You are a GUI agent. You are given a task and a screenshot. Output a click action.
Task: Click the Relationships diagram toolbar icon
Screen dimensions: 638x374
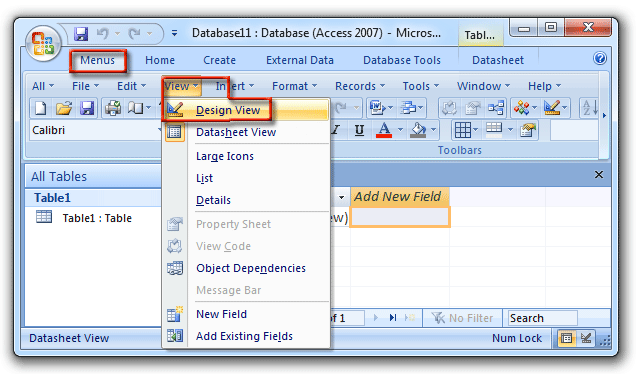(496, 108)
